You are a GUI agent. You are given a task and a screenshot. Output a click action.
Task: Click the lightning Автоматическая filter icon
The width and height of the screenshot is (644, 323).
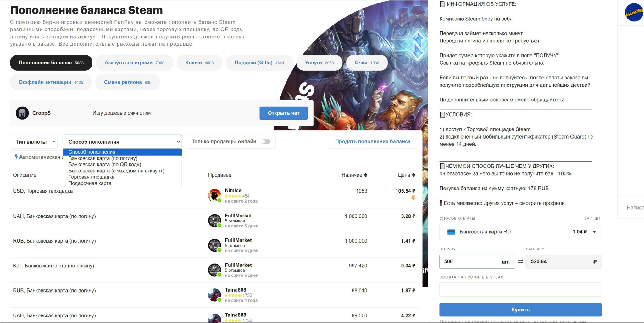(16, 157)
